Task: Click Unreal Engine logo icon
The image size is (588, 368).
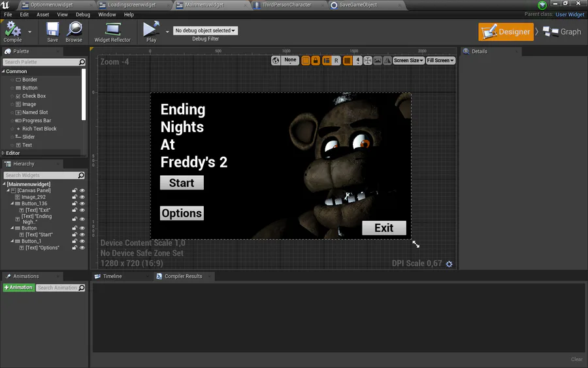Action: coord(5,5)
